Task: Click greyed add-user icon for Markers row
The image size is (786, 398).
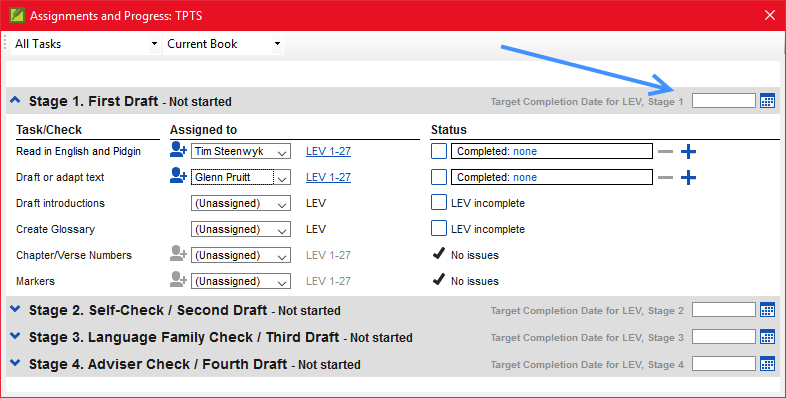Action: tap(178, 280)
